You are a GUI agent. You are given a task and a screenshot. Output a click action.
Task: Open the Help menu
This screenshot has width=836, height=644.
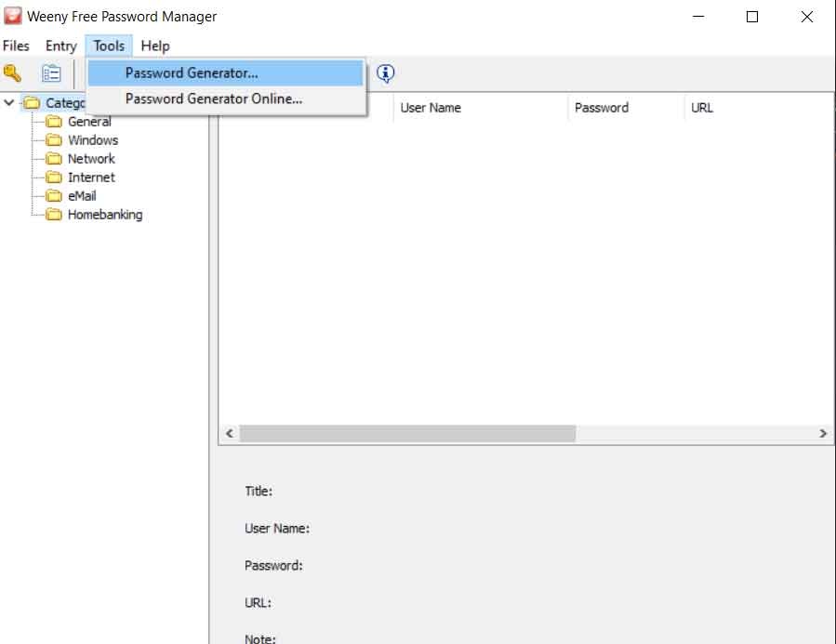[155, 46]
